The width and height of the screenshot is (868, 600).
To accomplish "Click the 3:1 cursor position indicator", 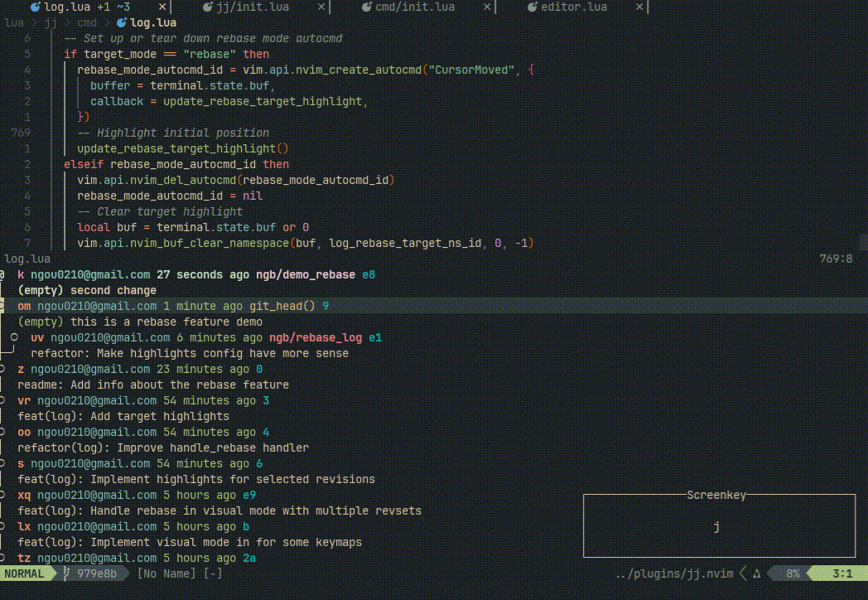I will pos(842,573).
